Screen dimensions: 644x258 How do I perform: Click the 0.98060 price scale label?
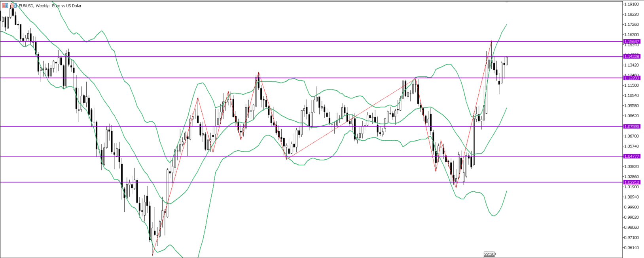tap(631, 227)
